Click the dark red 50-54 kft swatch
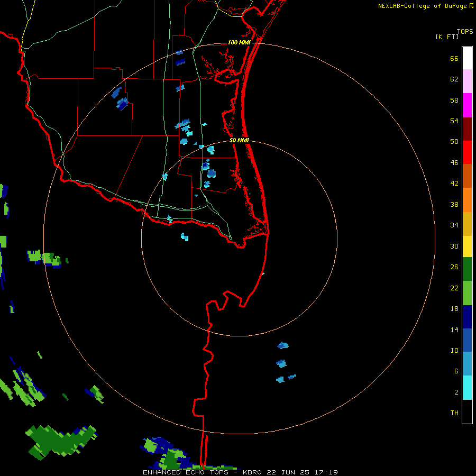 tap(467, 130)
